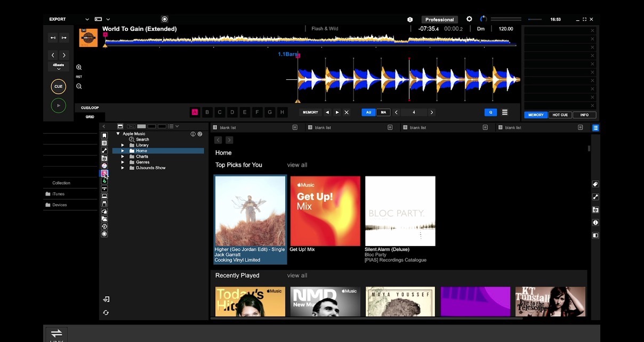Toggle hot cue slot A
The image size is (644, 342).
click(195, 112)
